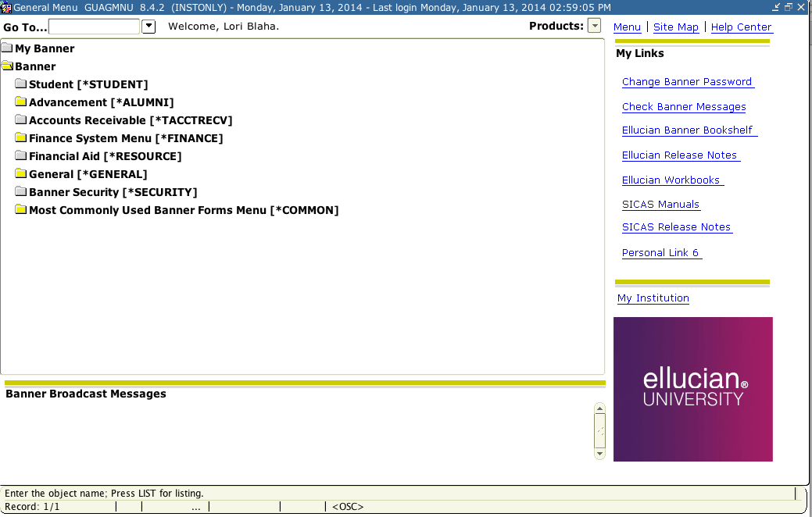Select Accounts Receivable [*TACCTRECV] entry
The image size is (812, 517).
(x=131, y=120)
